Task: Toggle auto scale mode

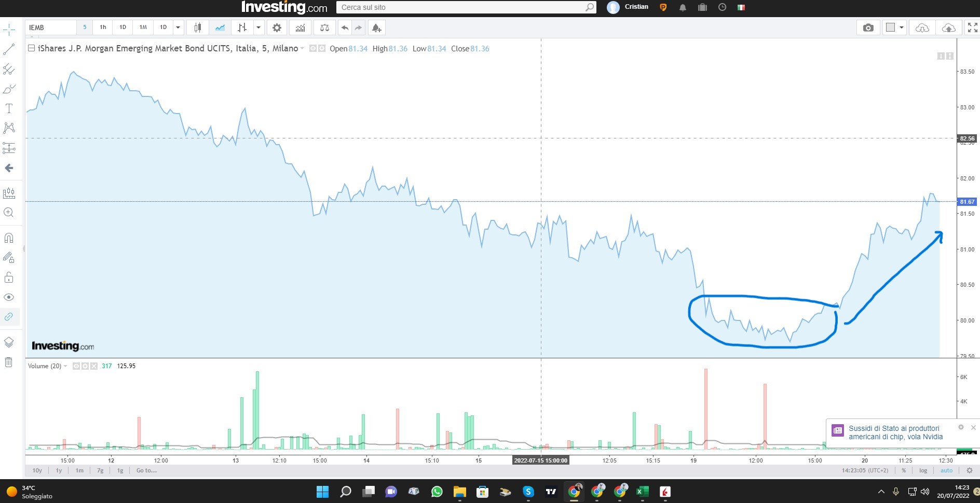Action: [946, 470]
